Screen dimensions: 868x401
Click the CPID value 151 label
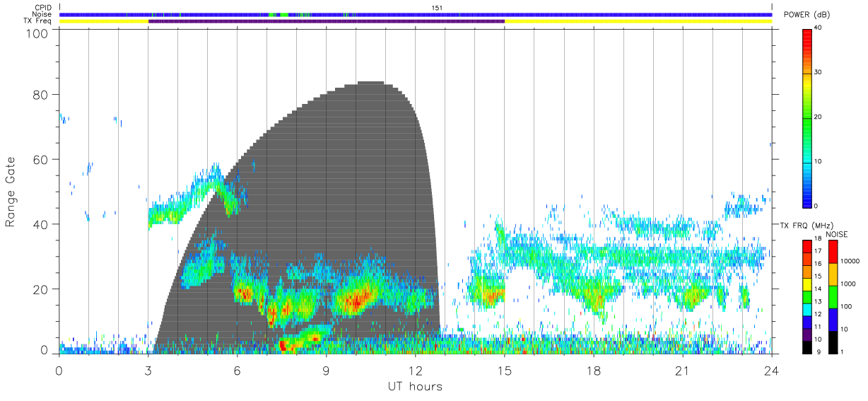click(x=437, y=8)
